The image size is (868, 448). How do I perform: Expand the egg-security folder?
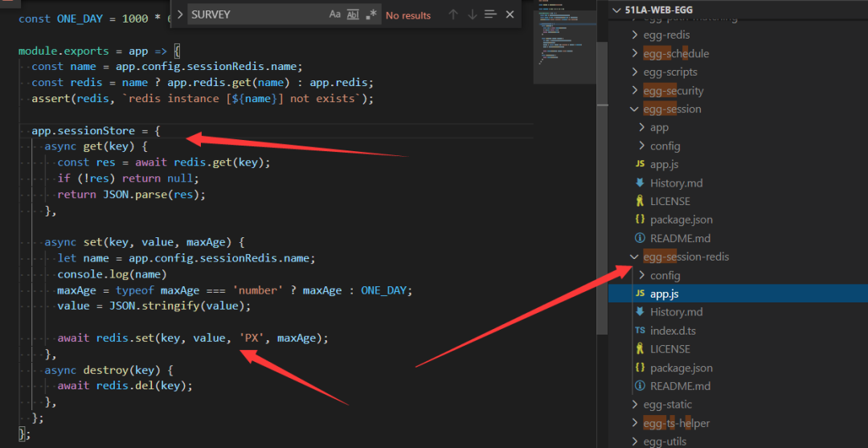pos(673,91)
